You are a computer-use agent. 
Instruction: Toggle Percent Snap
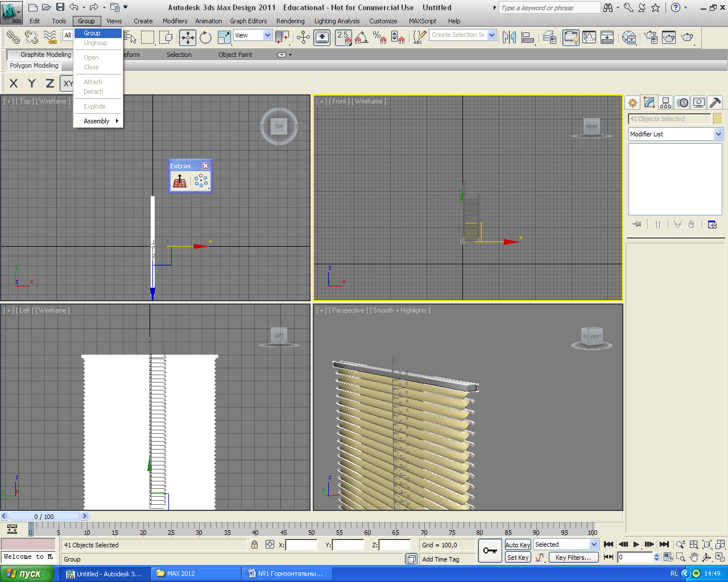point(380,38)
